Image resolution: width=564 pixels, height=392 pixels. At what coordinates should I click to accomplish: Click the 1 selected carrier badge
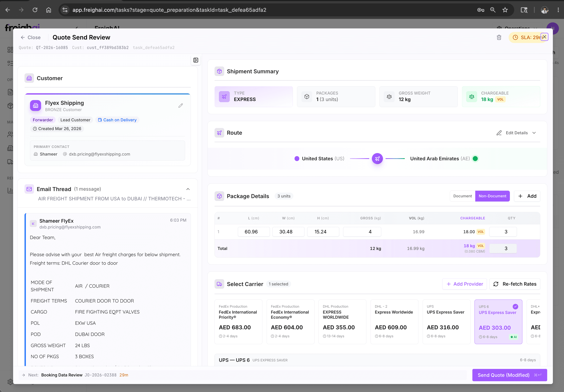pyautogui.click(x=278, y=284)
